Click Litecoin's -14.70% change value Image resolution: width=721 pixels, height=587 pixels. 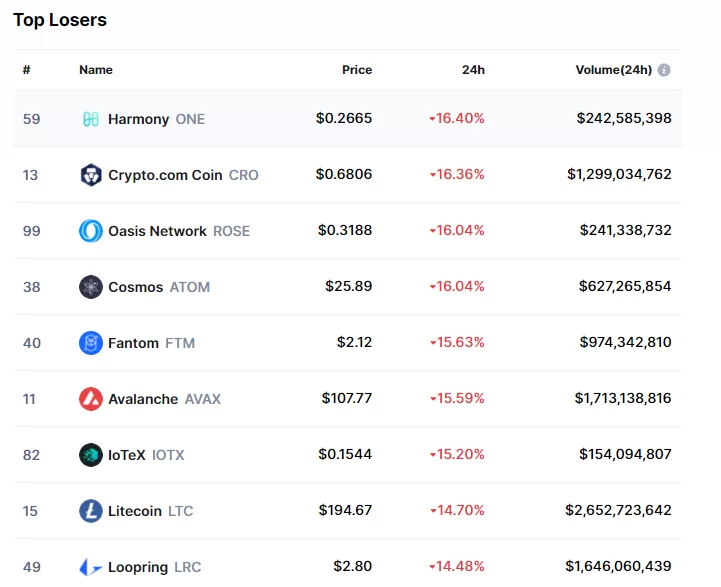(x=457, y=511)
